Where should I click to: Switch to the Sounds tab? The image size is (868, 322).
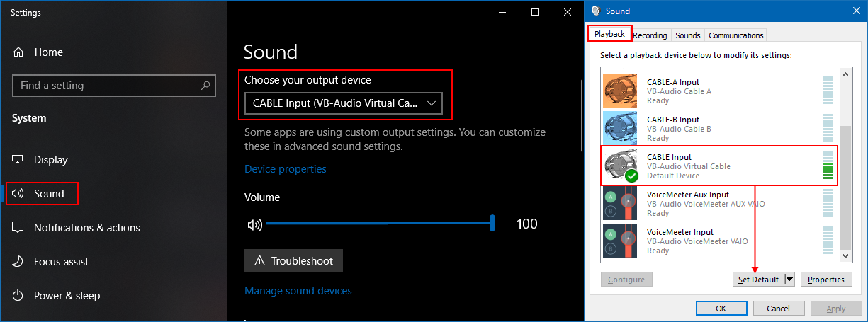687,35
